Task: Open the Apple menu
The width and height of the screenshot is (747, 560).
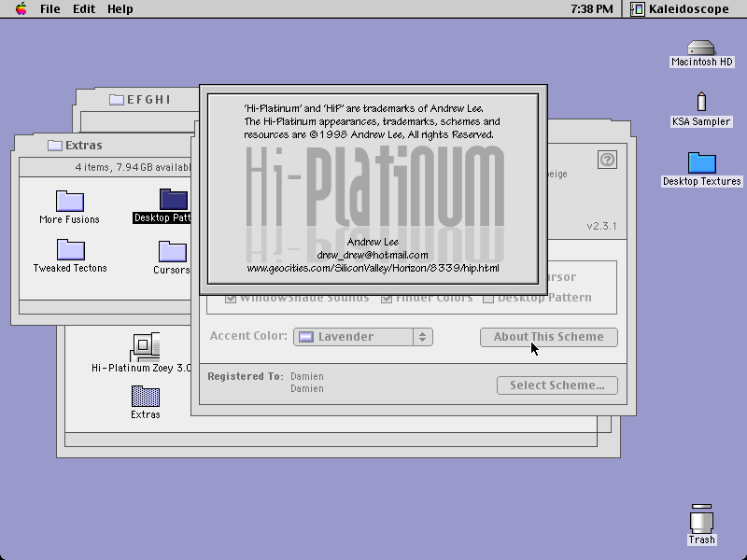Action: pos(21,8)
